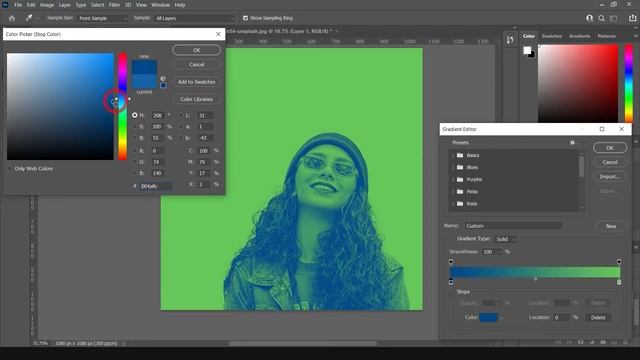Switch to the Gradients tab
The image size is (640, 360).
click(580, 36)
